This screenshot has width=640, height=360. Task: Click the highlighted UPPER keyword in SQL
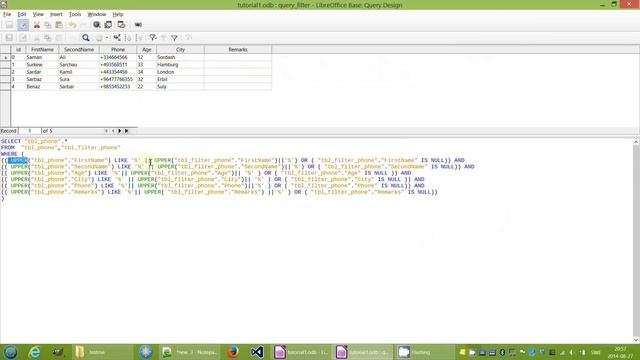[18, 160]
